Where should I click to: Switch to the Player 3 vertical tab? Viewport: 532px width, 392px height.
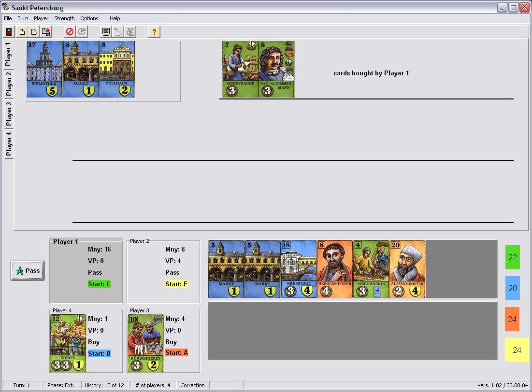pos(9,114)
